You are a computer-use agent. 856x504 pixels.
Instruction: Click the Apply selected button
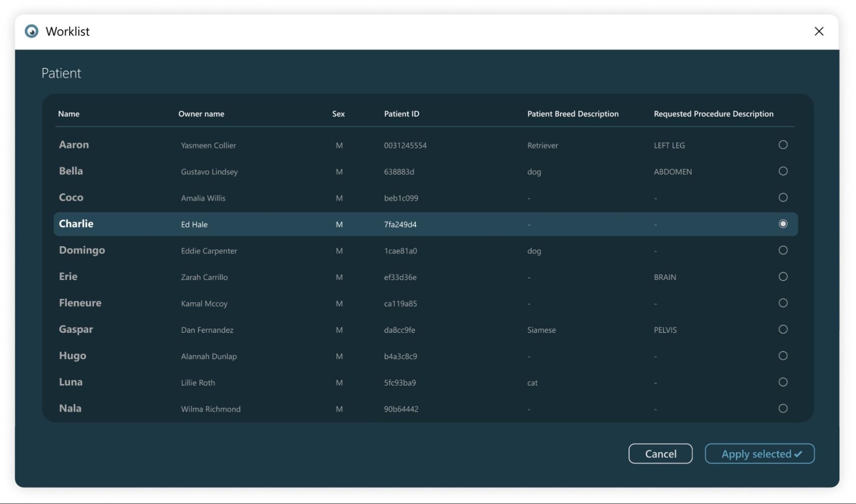point(759,454)
